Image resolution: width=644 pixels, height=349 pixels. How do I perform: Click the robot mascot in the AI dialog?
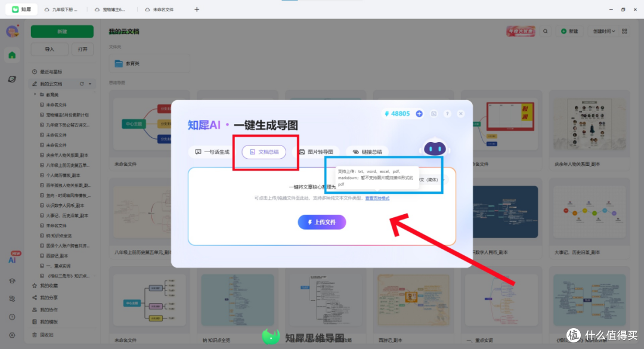tap(435, 148)
